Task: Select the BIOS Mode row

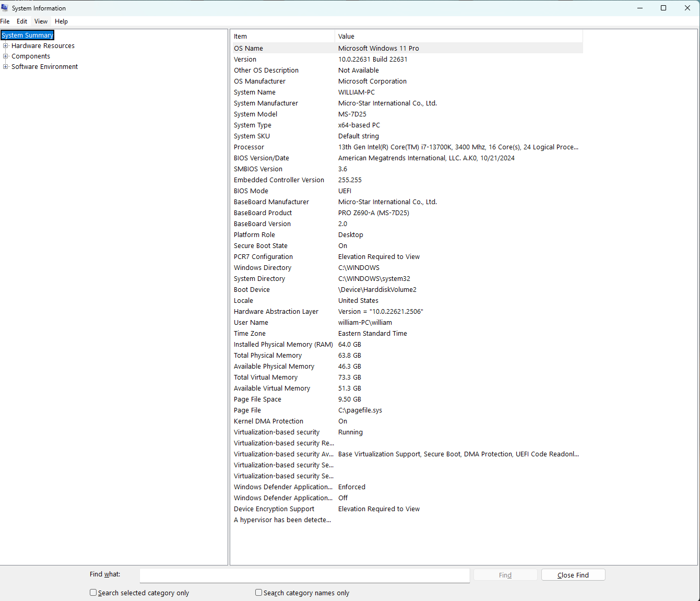Action: (407, 191)
